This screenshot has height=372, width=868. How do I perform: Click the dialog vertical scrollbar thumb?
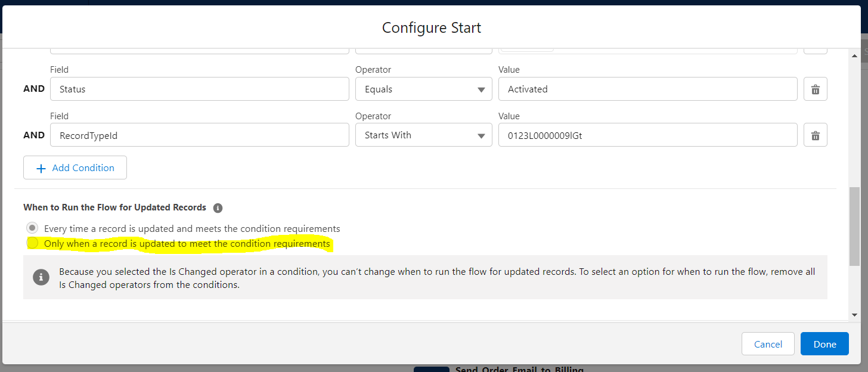tap(854, 227)
